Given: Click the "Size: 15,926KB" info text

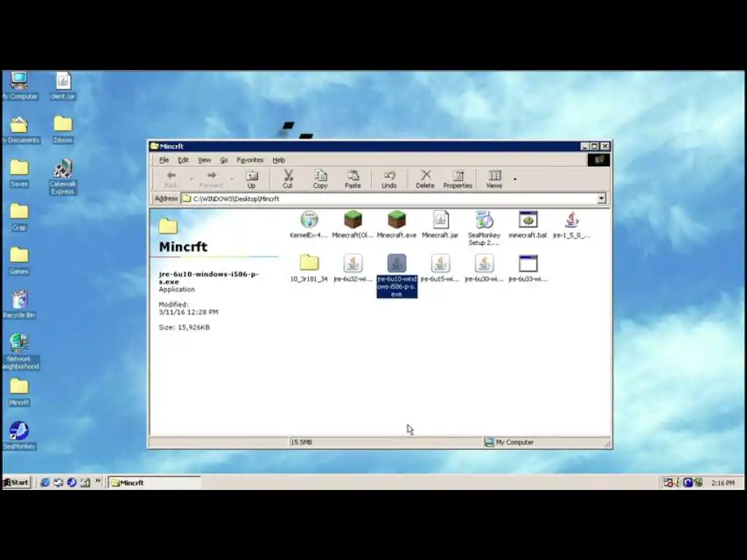Looking at the screenshot, I should click(x=185, y=327).
